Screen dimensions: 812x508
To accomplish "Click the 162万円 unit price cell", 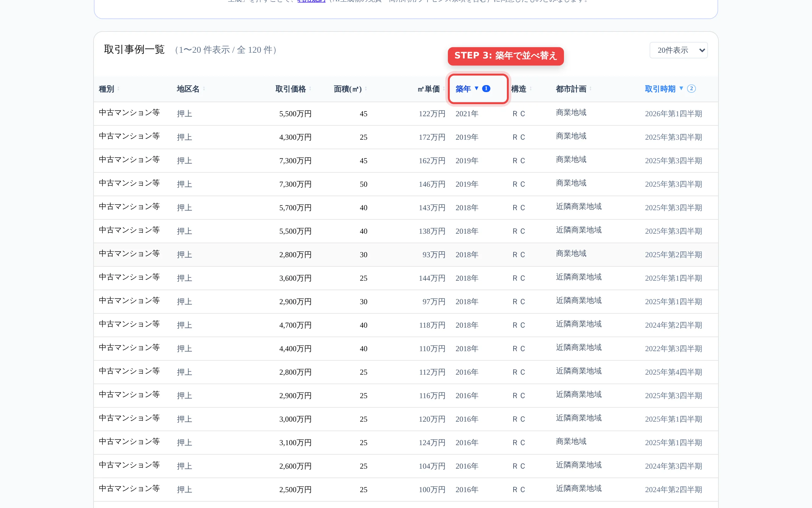I will pos(432,161).
